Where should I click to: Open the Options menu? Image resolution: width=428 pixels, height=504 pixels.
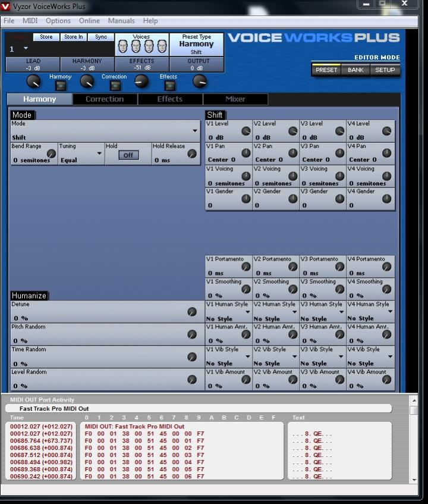(58, 21)
